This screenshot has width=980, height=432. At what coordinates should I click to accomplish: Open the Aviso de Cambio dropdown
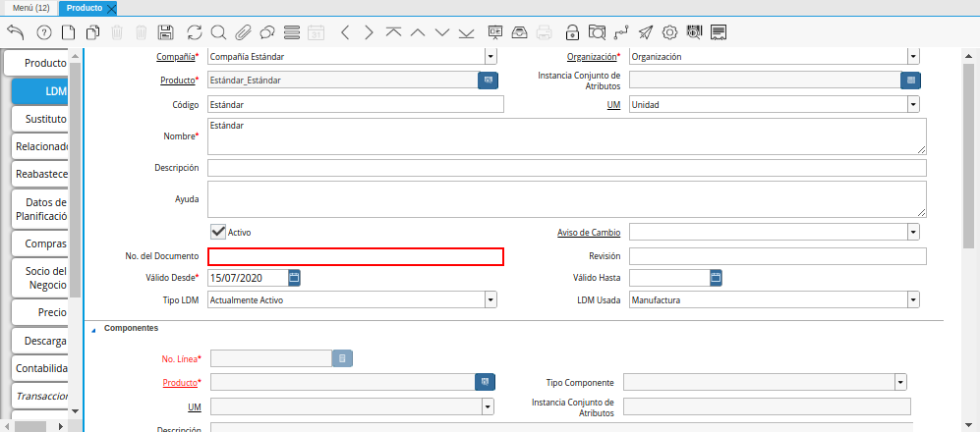point(913,233)
